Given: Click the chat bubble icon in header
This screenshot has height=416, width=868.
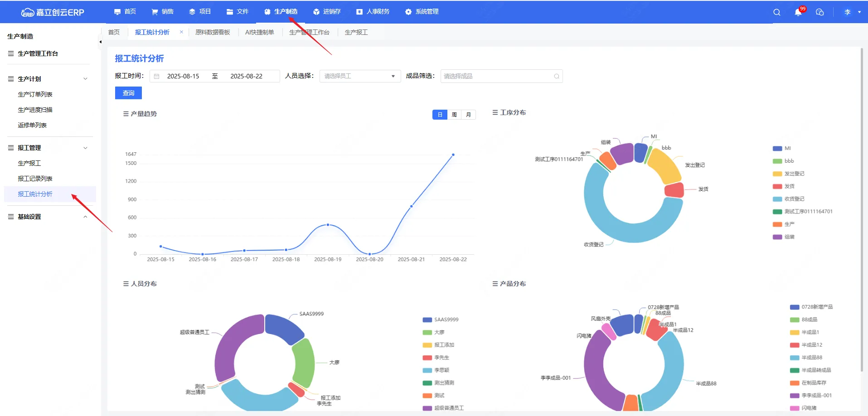Looking at the screenshot, I should tap(820, 12).
